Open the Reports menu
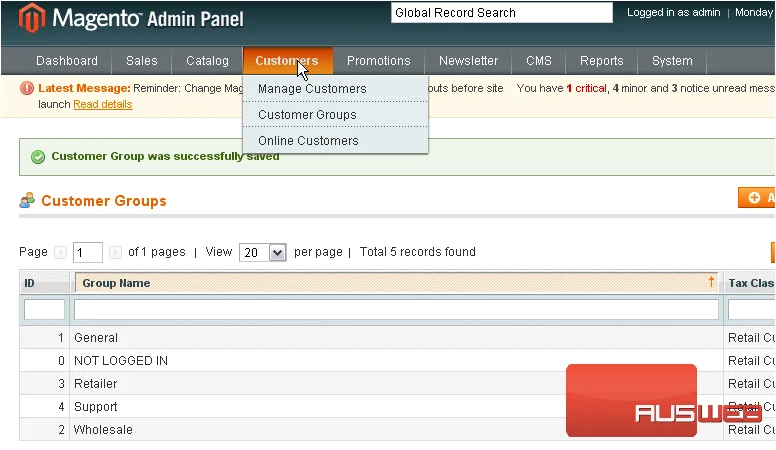776x450 pixels. (x=601, y=60)
